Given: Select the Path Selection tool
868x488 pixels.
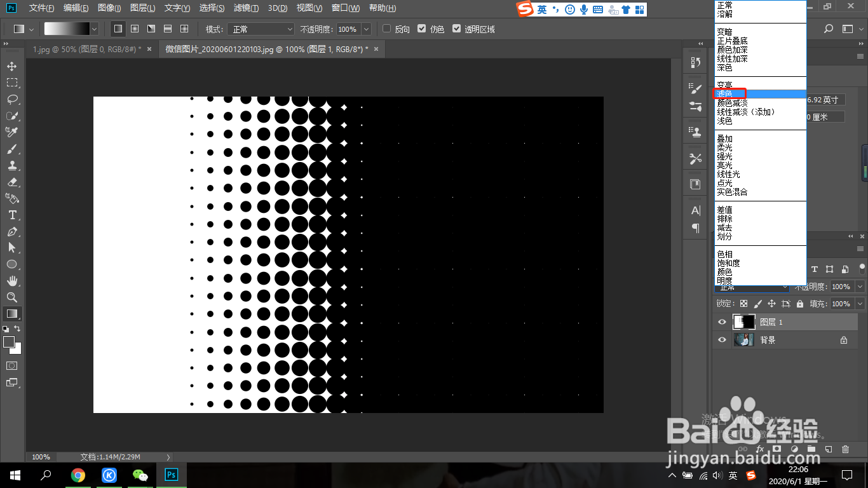Looking at the screenshot, I should (x=11, y=248).
